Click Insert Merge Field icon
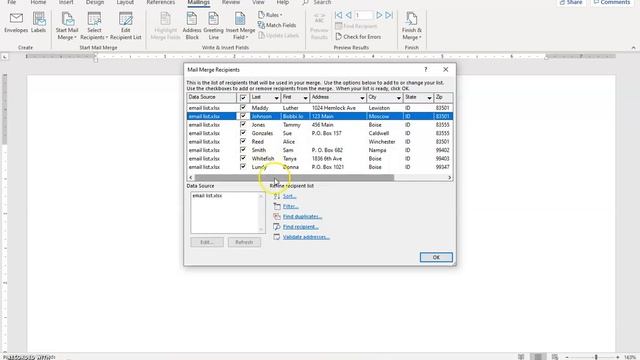This screenshot has width=640, height=360. pos(240,19)
